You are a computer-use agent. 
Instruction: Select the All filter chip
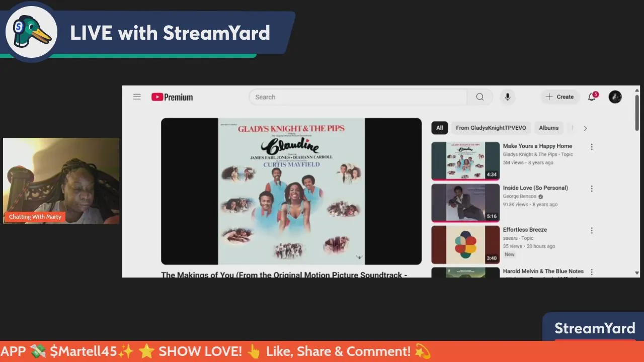(439, 128)
